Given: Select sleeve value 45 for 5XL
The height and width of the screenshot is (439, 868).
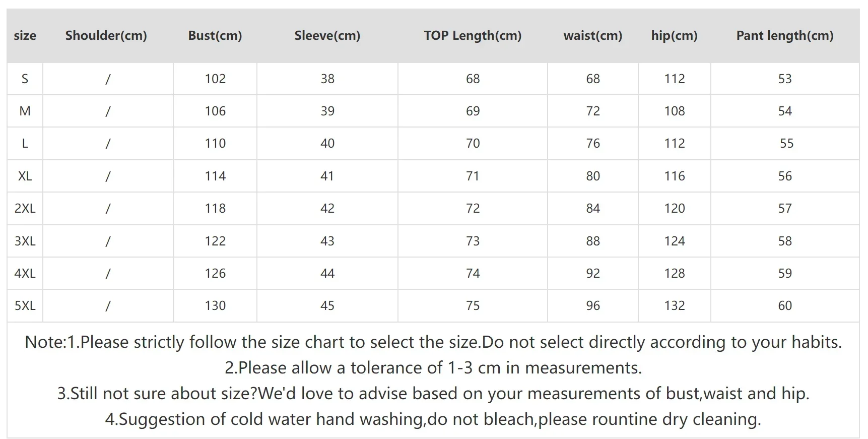Looking at the screenshot, I should [x=327, y=306].
